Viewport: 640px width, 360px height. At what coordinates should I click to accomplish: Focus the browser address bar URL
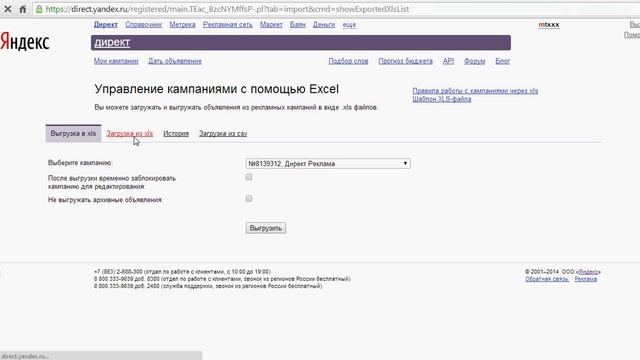click(x=227, y=9)
